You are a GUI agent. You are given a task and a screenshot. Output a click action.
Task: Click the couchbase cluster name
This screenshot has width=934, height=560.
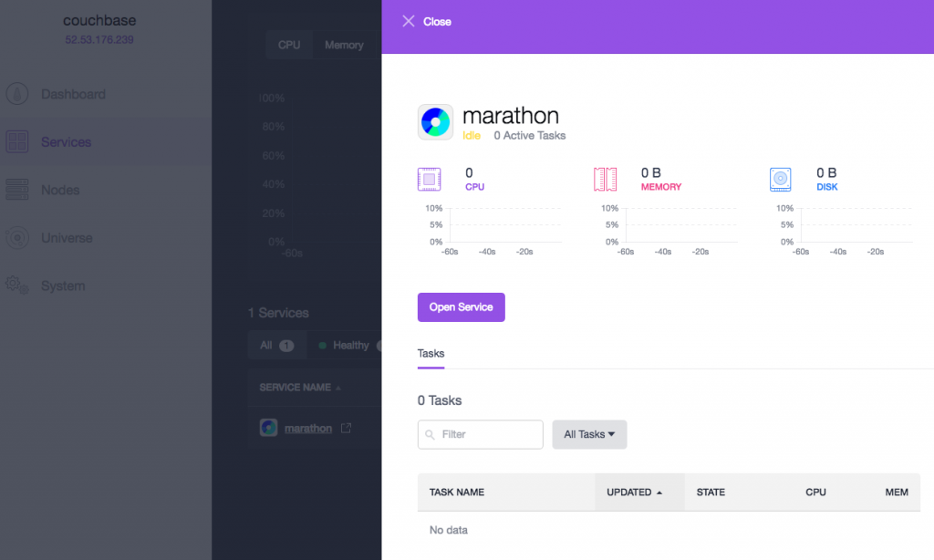pyautogui.click(x=99, y=20)
